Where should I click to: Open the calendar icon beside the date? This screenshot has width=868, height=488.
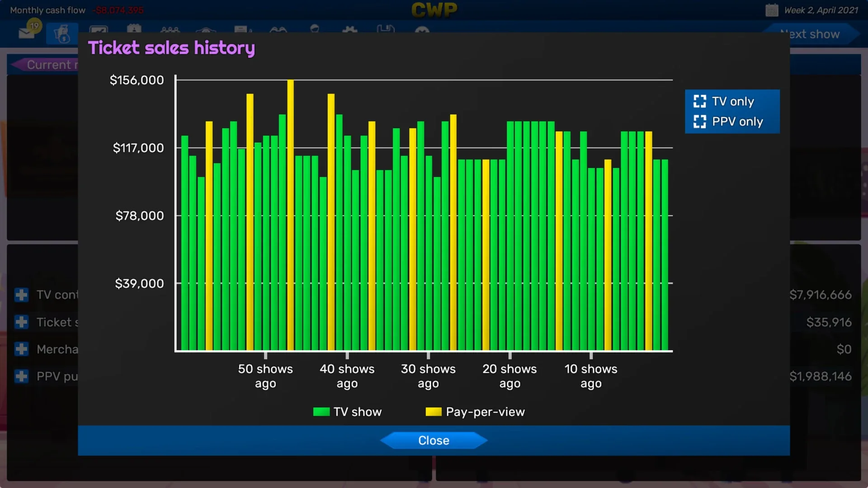click(771, 10)
